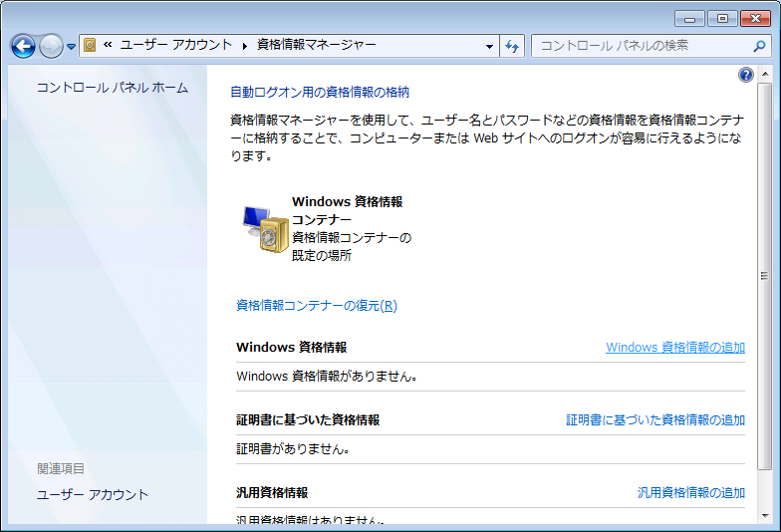Click the 汎用資格情報 section heading
This screenshot has height=532, width=781.
click(272, 492)
